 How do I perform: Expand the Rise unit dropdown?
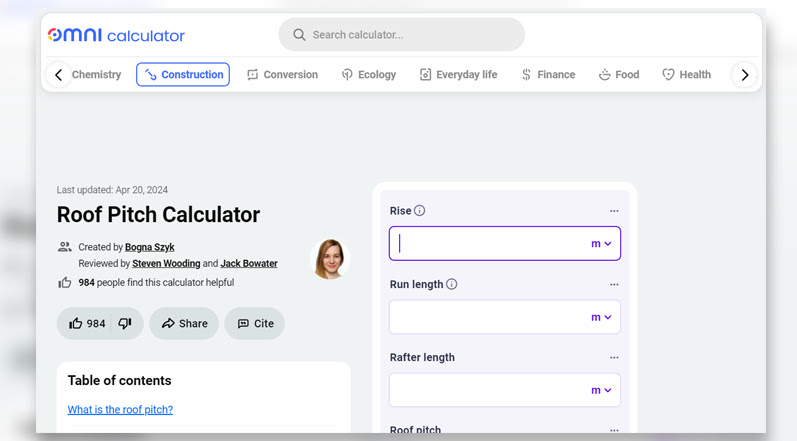(x=601, y=244)
